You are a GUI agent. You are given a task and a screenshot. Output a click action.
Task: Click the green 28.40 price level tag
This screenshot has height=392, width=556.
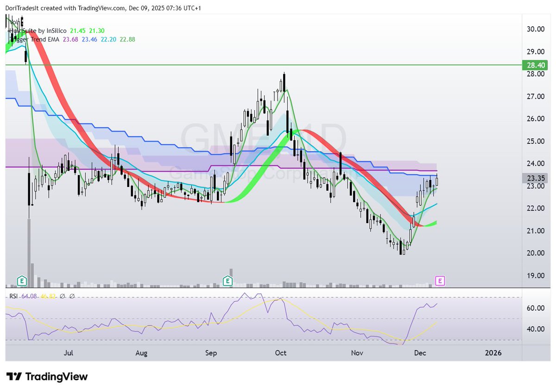[534, 65]
